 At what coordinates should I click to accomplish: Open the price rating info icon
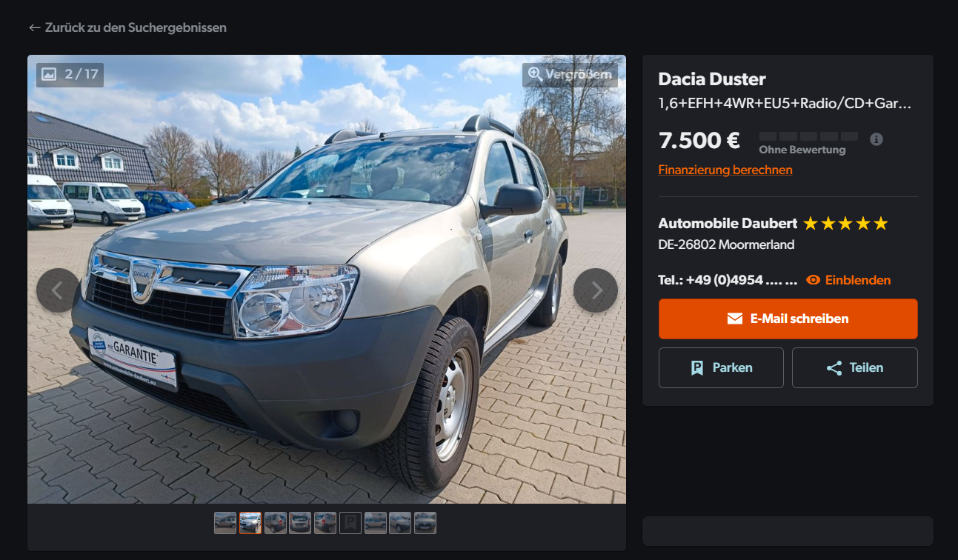coord(876,139)
